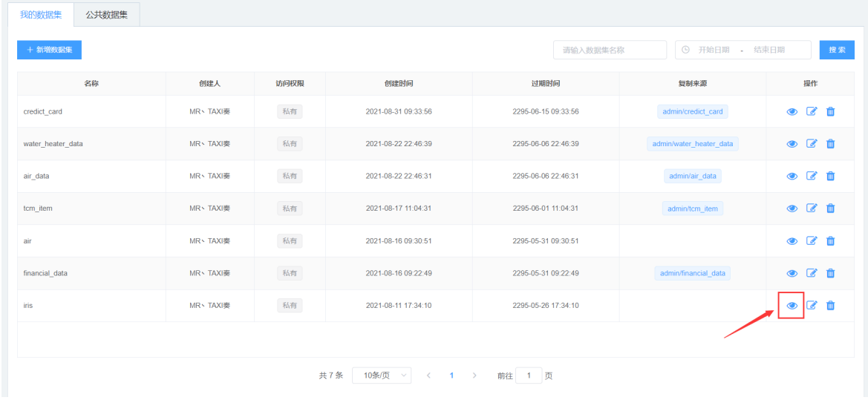Image resolution: width=868 pixels, height=400 pixels.
Task: Delete the iris dataset
Action: coord(831,305)
